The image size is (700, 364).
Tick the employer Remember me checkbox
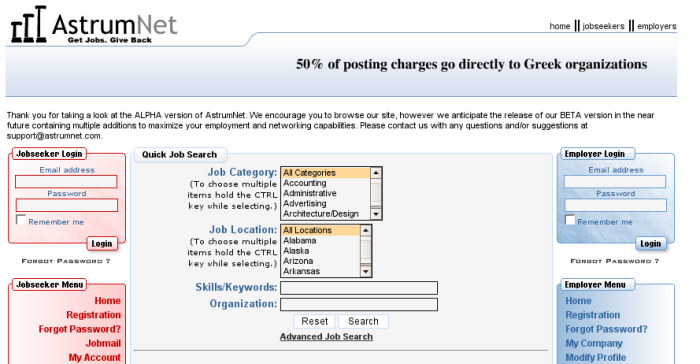(x=570, y=220)
